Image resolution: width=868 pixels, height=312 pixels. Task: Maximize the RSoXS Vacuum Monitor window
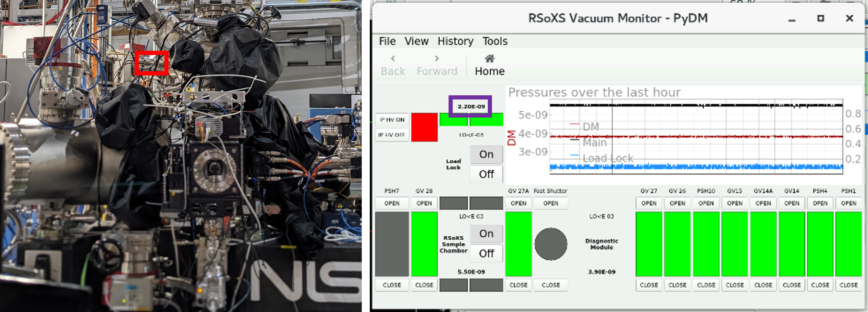tap(821, 18)
